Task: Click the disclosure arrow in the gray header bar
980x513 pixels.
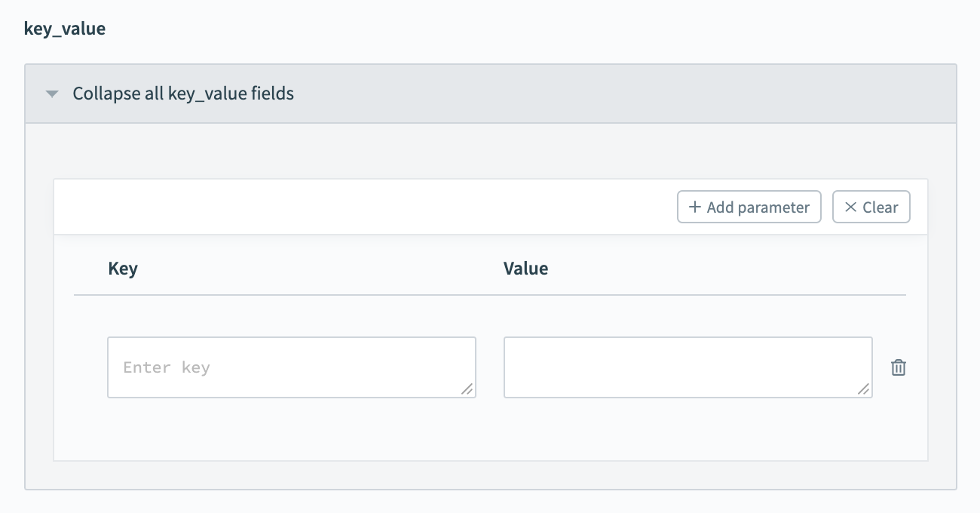Action: 51,94
